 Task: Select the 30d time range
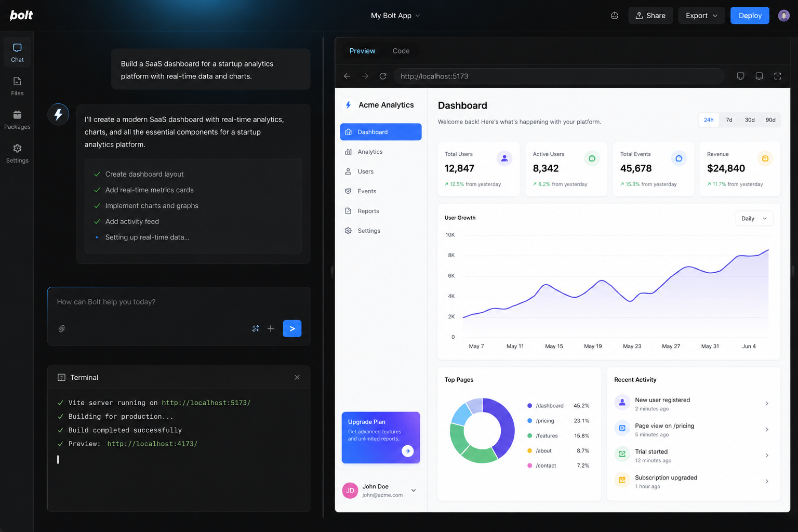tap(750, 120)
